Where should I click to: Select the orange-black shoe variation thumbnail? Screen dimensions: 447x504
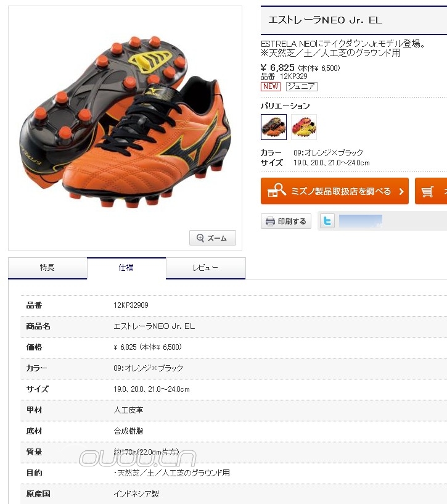click(274, 127)
